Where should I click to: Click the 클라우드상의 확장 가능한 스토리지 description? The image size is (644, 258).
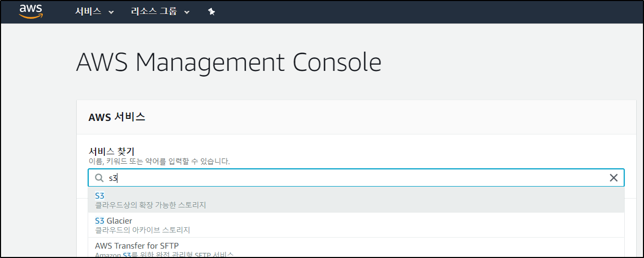pyautogui.click(x=150, y=205)
